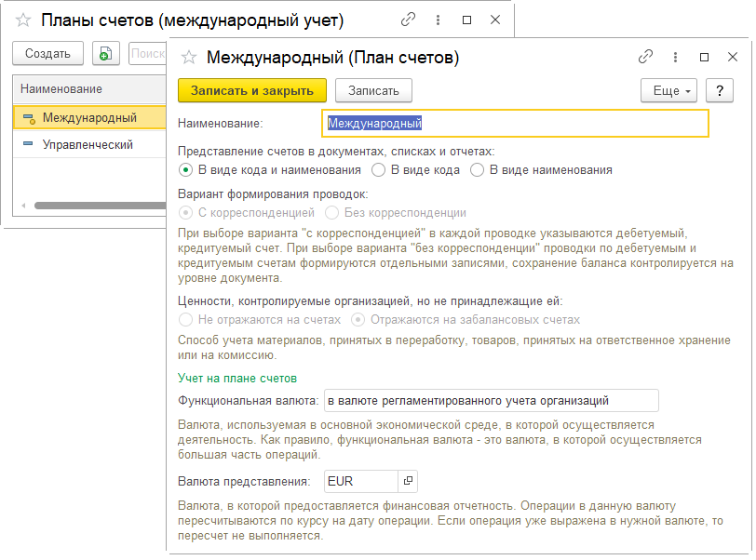The height and width of the screenshot is (560, 756).
Task: Open the Функциональная валюта field
Action: pos(490,401)
